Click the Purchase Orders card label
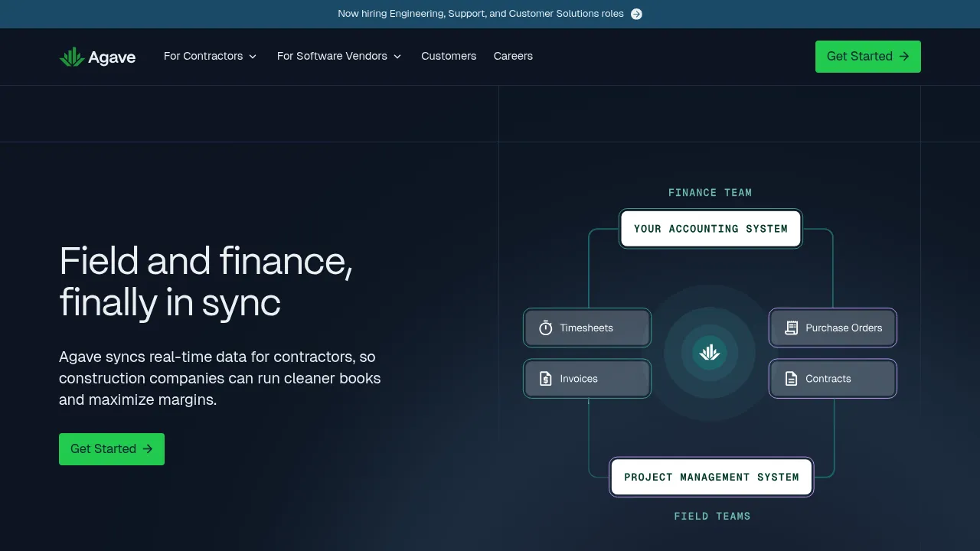The width and height of the screenshot is (980, 551). (x=844, y=328)
